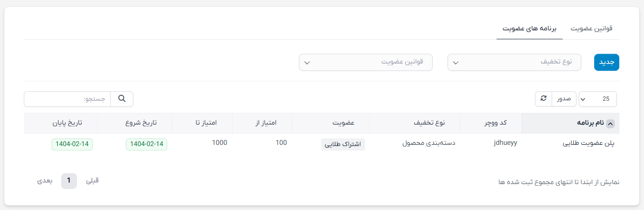Screen dimensions: 644x210
Task: Click the magnifier search icon button
Action: tap(122, 99)
